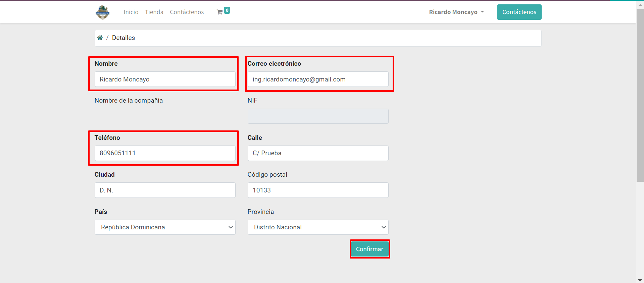Click the cart count badge
The image size is (644, 283).
pos(227,10)
